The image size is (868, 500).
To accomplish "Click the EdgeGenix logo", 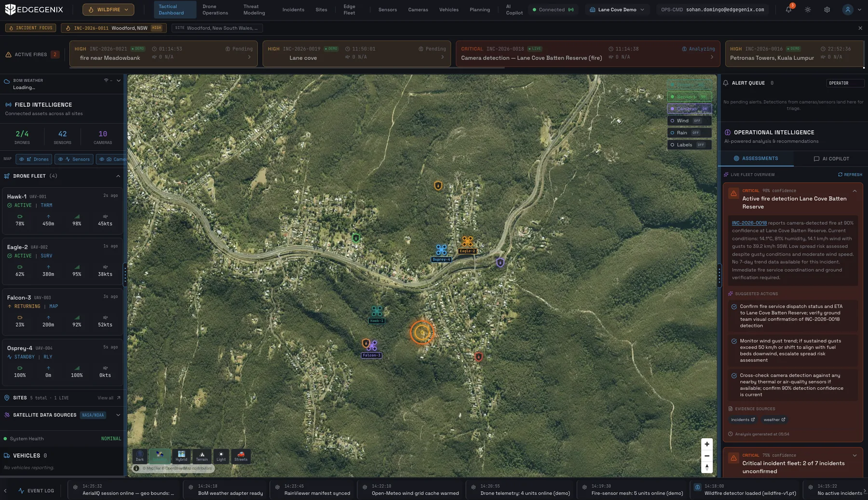I will (x=34, y=9).
